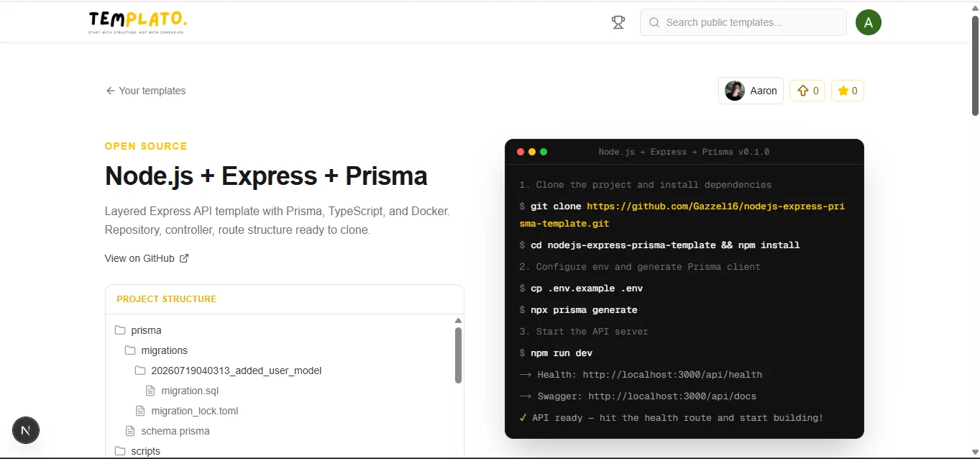Click the 20260719040313_added_user_model folder icon
This screenshot has width=980, height=459.
pyautogui.click(x=140, y=371)
